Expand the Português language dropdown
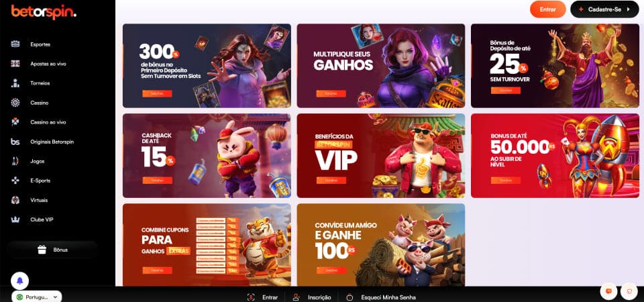Viewport: 644px width, 302px height. (37, 297)
